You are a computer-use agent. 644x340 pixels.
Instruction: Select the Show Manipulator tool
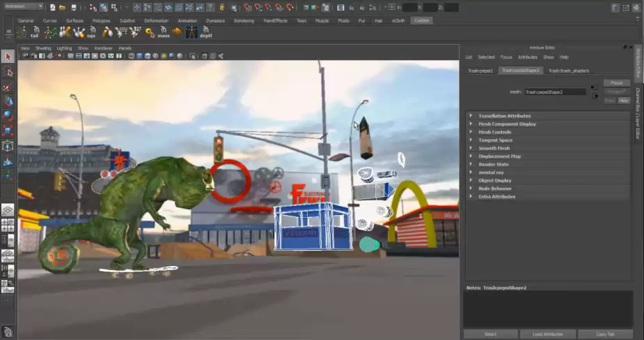(8, 175)
